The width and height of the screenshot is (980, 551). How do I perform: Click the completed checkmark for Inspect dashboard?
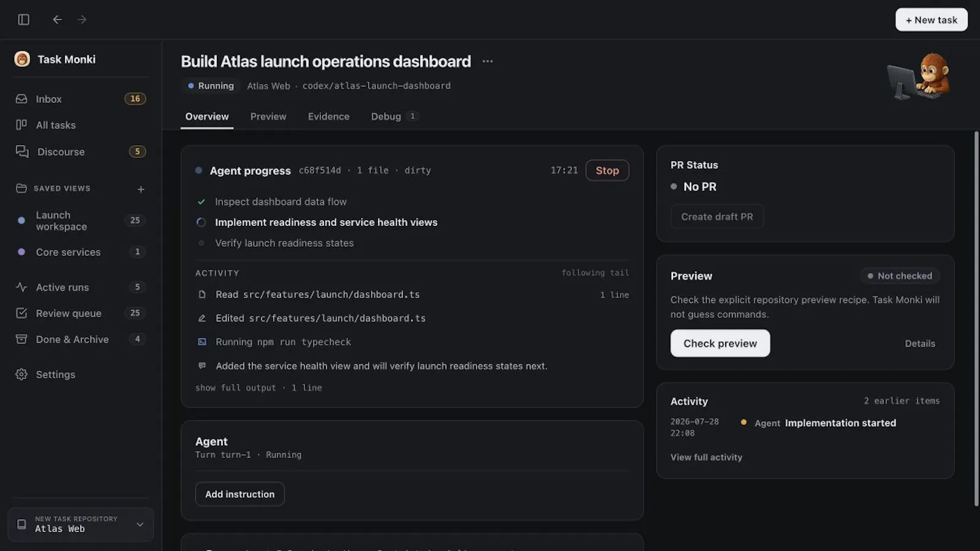201,201
